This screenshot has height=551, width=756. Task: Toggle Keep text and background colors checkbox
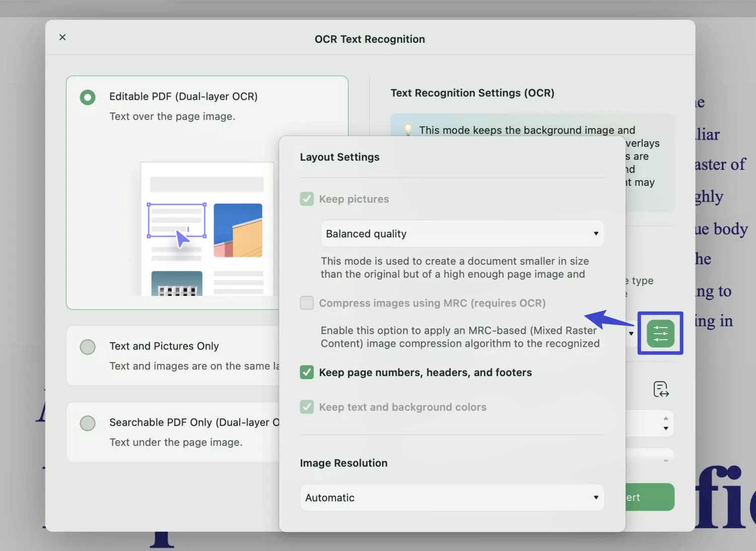tap(307, 407)
